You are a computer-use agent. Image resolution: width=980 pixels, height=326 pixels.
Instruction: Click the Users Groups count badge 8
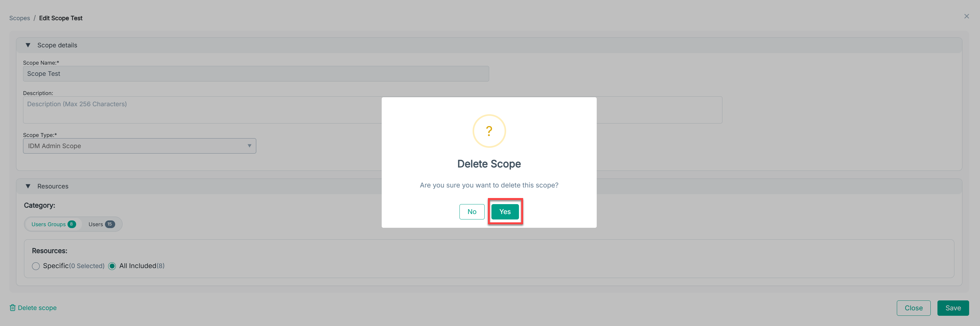(71, 224)
